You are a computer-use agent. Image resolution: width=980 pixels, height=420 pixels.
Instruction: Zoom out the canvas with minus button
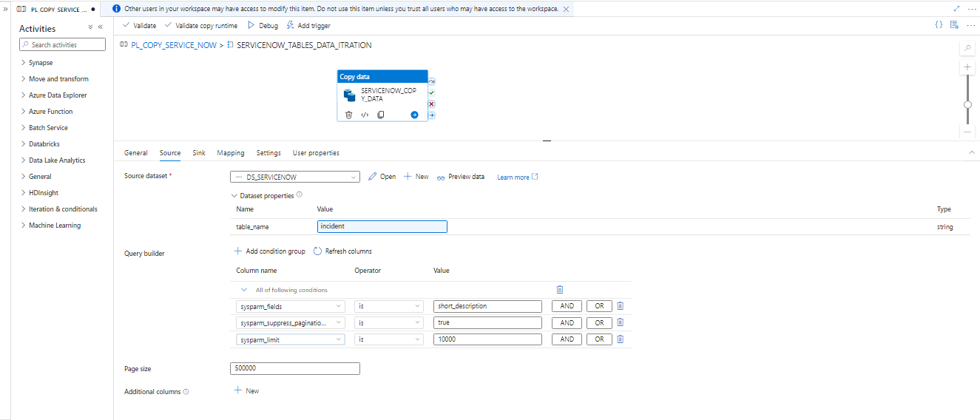coord(967,132)
